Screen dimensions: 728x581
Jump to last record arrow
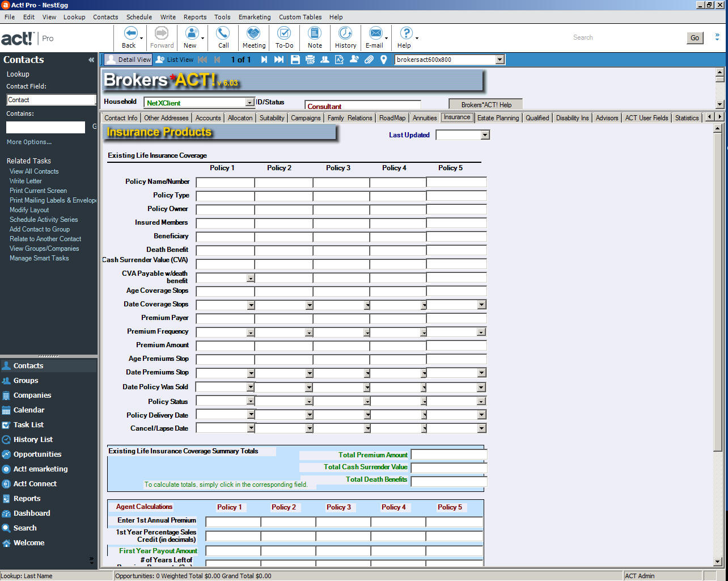(x=279, y=60)
